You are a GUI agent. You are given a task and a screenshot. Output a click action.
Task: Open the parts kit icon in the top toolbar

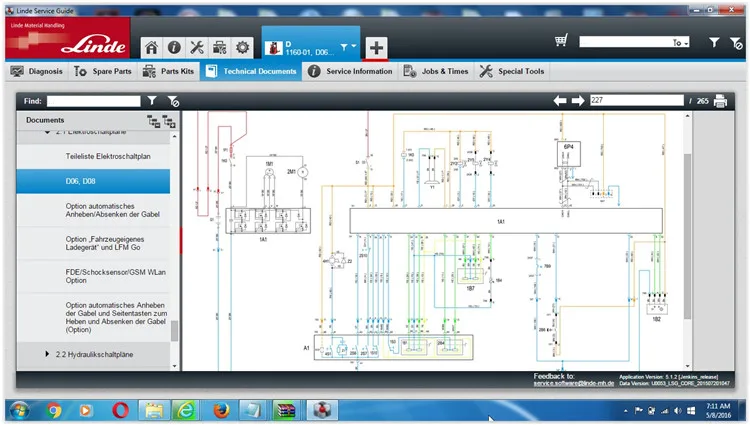click(x=220, y=47)
